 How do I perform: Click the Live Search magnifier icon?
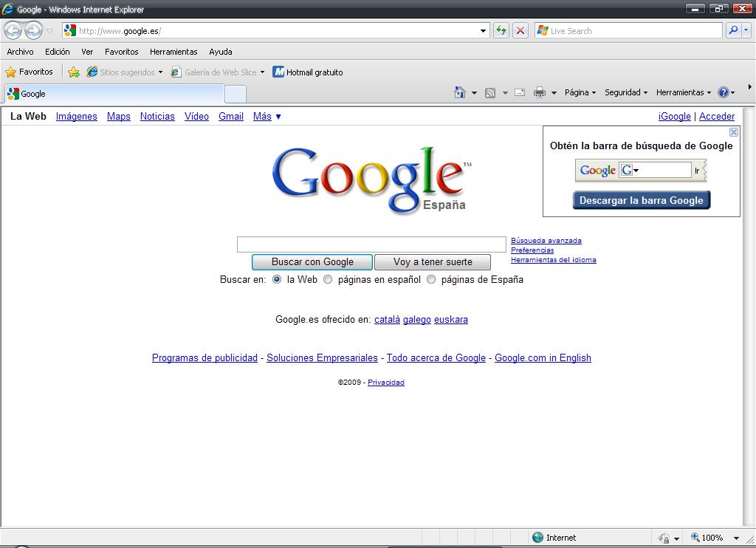(x=733, y=30)
